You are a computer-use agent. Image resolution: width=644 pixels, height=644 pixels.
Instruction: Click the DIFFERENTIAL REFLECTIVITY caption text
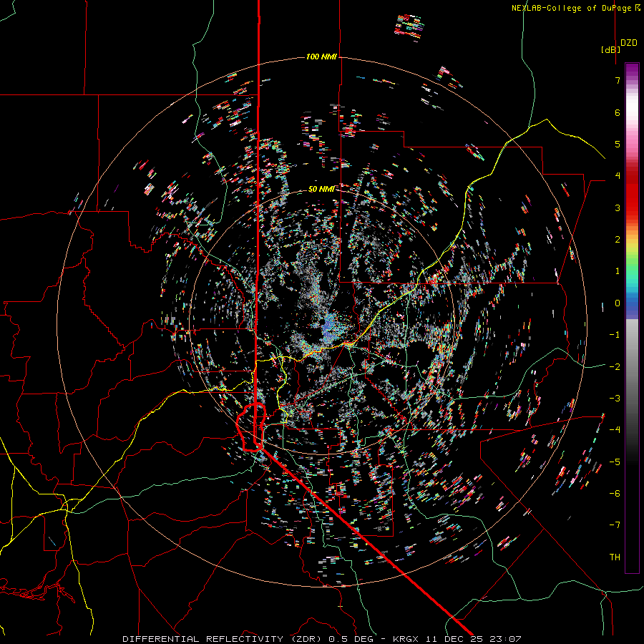coord(203,639)
